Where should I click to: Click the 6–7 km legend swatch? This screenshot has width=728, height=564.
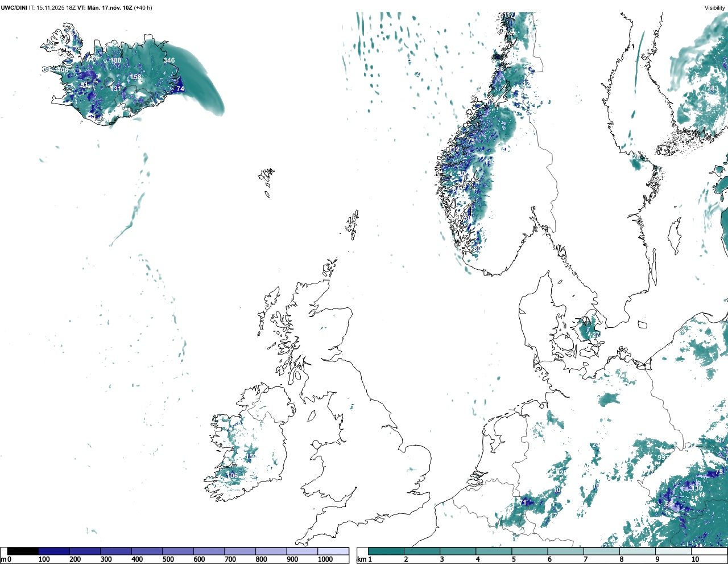[565, 551]
